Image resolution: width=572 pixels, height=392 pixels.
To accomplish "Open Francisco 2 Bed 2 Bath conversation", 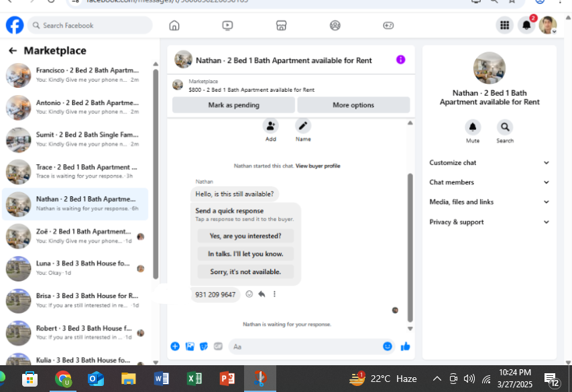I will coord(75,75).
